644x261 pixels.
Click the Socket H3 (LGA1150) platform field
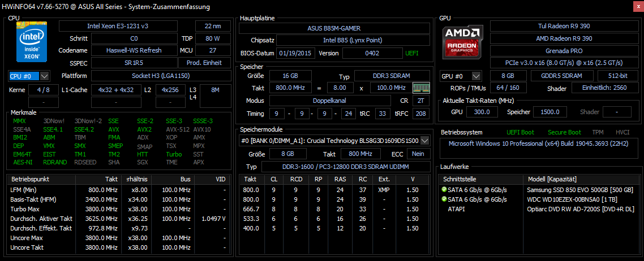pyautogui.click(x=160, y=76)
